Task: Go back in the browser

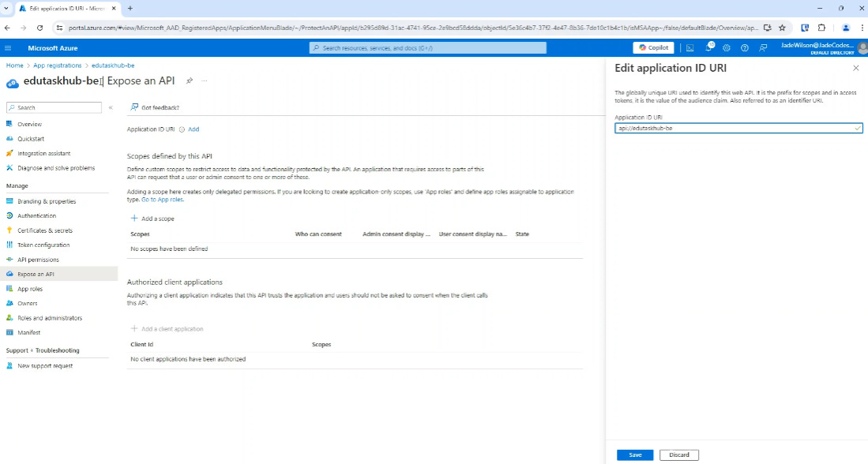Action: pos(7,28)
